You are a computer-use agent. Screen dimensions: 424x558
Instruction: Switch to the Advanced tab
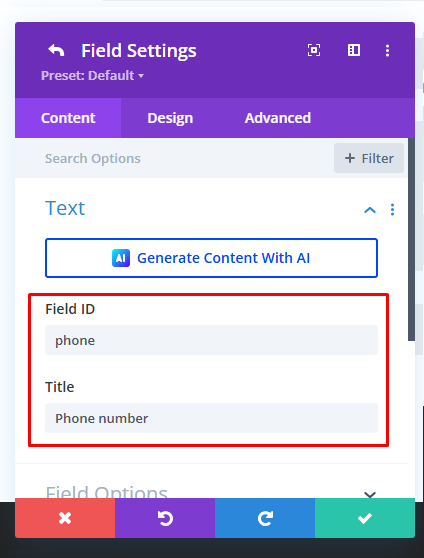(x=278, y=118)
